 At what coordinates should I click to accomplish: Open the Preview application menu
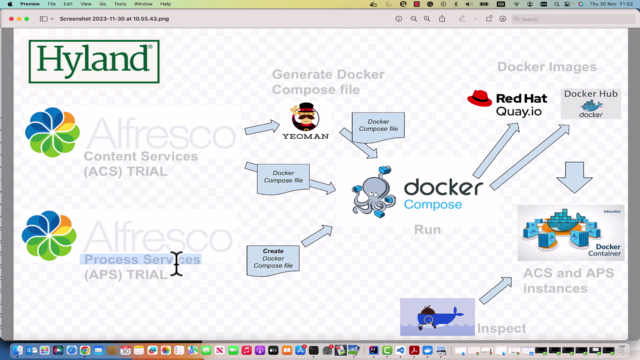(30, 4)
